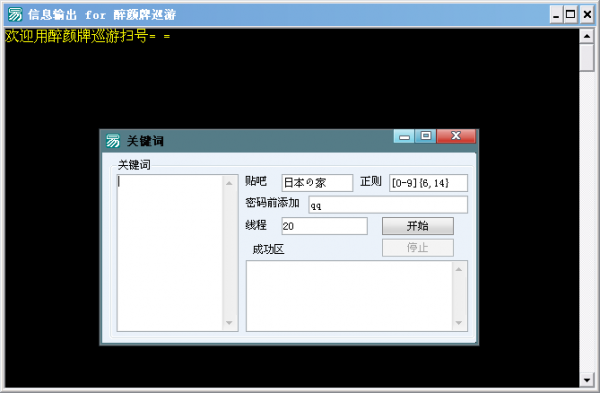Click the console scrollbar down arrow
600x393 pixels.
point(587,380)
